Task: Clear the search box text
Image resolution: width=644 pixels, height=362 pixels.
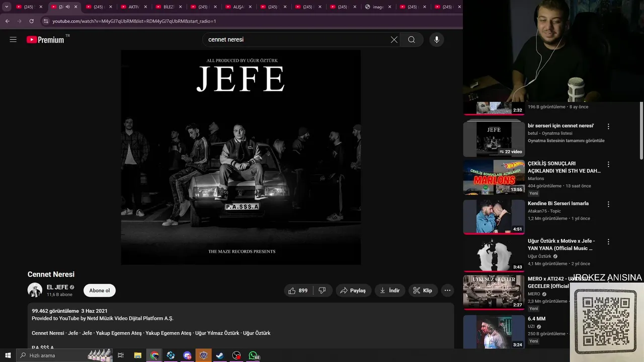Action: [x=394, y=40]
